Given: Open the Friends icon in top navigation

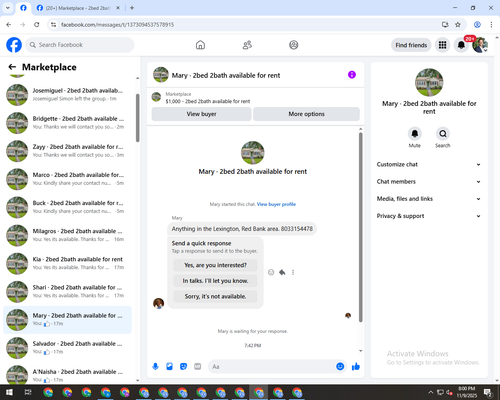Looking at the screenshot, I should 247,45.
